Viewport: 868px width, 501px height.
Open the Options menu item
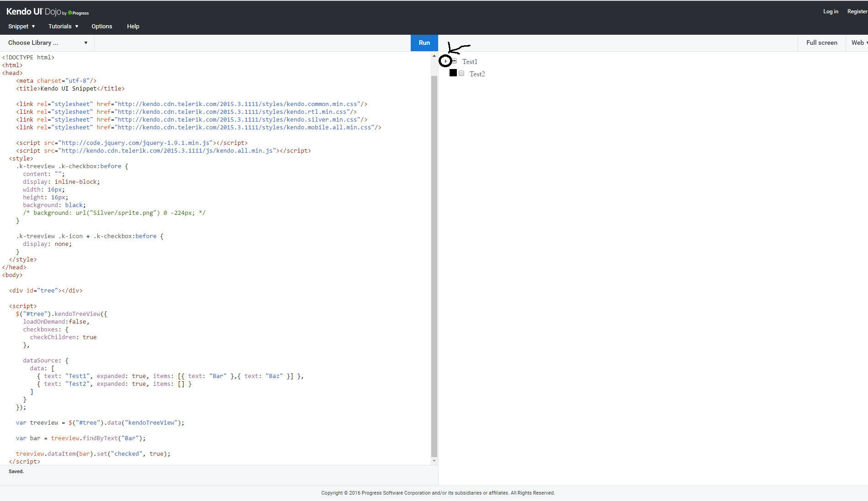coord(102,27)
